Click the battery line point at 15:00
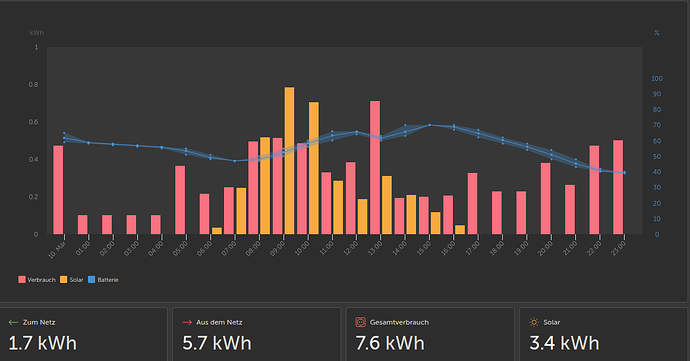The width and height of the screenshot is (690, 361). coord(430,125)
